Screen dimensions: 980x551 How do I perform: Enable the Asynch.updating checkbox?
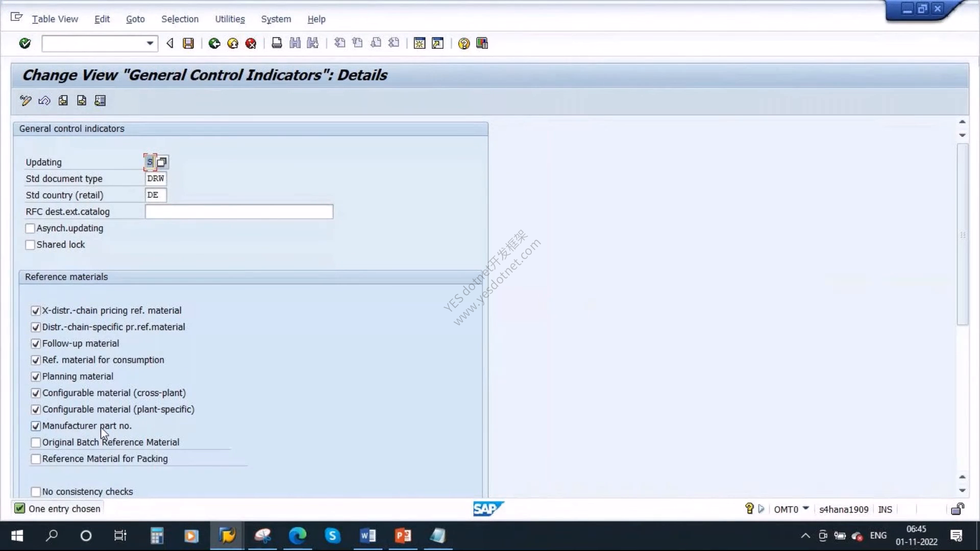[30, 229]
